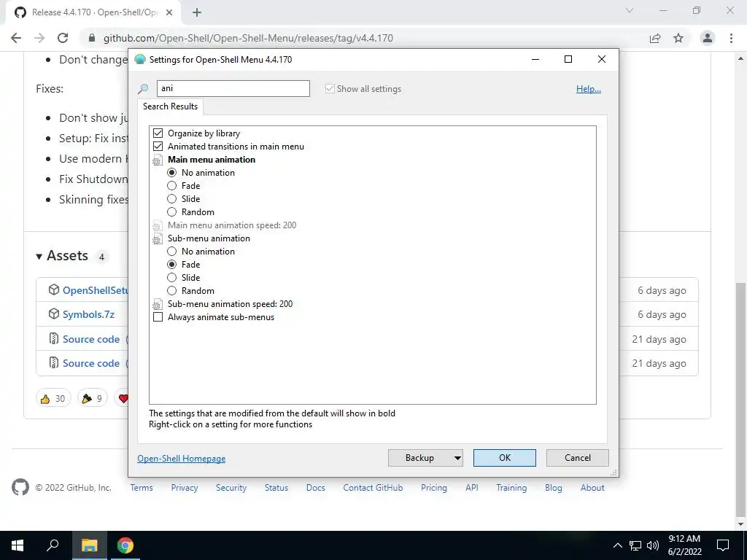Select Slide under Main menu animation
The height and width of the screenshot is (560, 747).
pyautogui.click(x=172, y=199)
